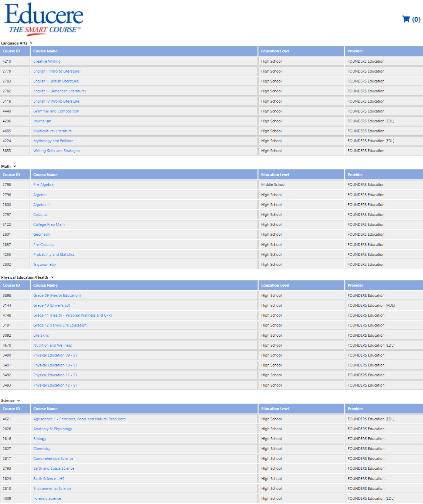This screenshot has width=423, height=504.
Task: Select the Journalism course link
Action: (42, 121)
